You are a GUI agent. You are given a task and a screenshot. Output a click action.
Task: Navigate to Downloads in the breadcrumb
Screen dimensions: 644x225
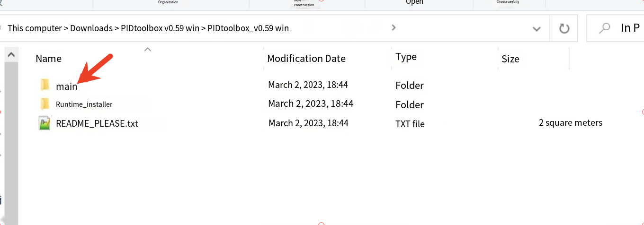[92, 28]
